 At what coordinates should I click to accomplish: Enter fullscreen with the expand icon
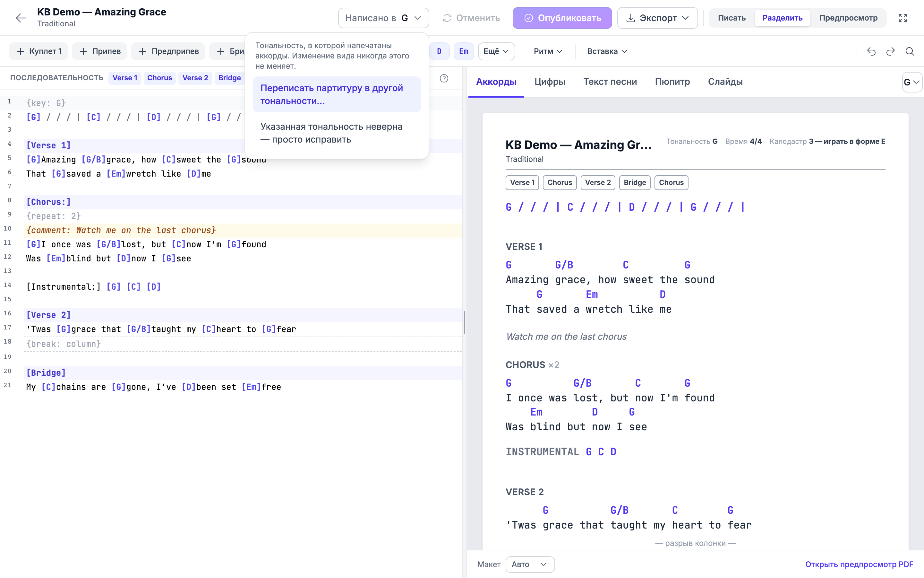pos(903,18)
